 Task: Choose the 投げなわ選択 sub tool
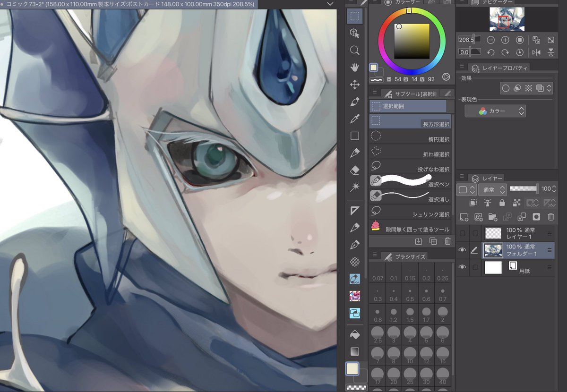410,166
